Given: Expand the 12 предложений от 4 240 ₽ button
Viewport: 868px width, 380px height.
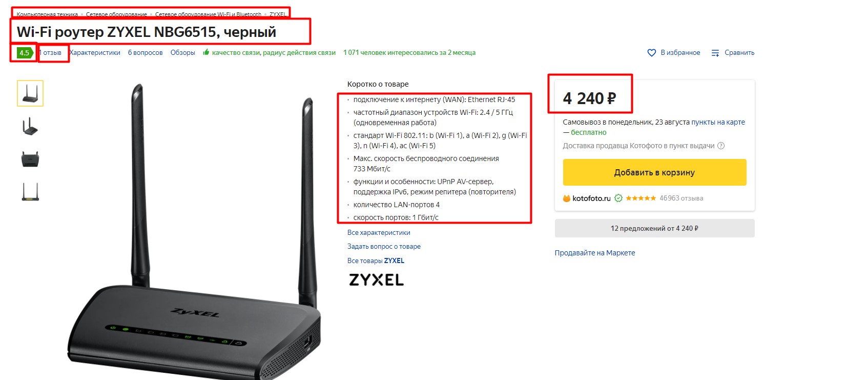Looking at the screenshot, I should click(654, 228).
